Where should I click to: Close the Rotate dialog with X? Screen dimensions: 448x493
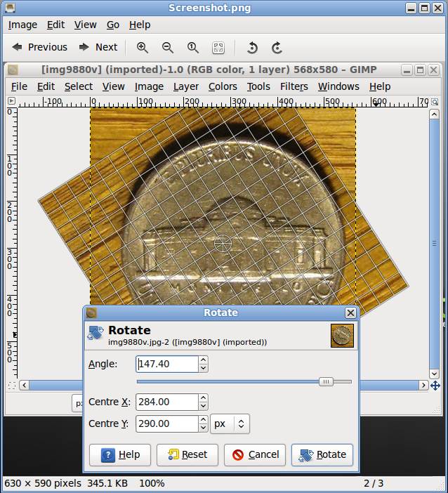tap(350, 313)
